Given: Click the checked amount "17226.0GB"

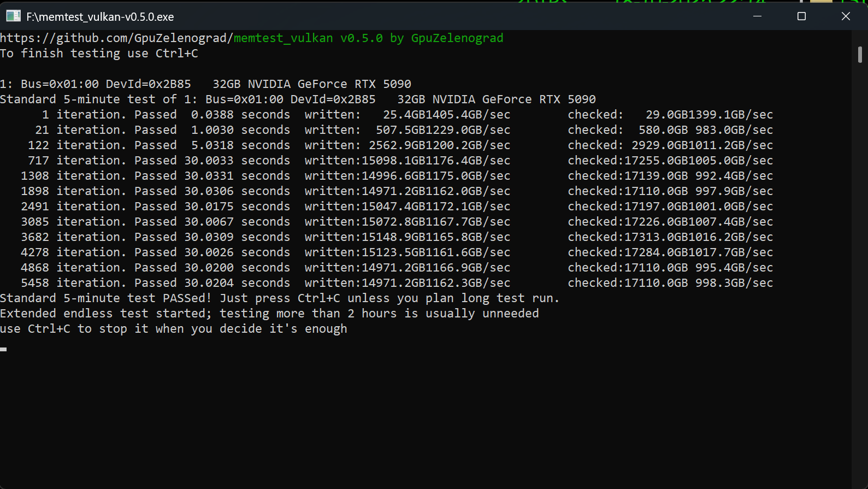Looking at the screenshot, I should [x=656, y=222].
